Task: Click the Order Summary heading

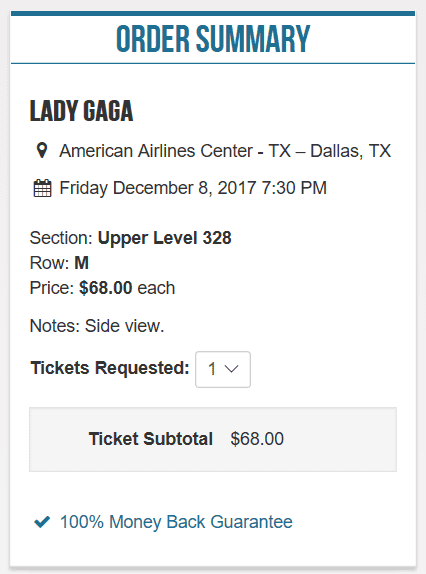Action: point(213,39)
